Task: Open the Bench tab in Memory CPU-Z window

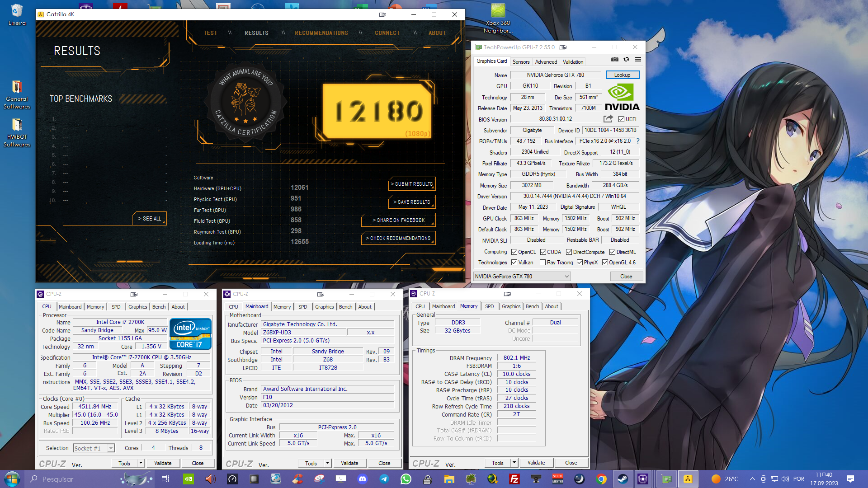Action: point(532,306)
